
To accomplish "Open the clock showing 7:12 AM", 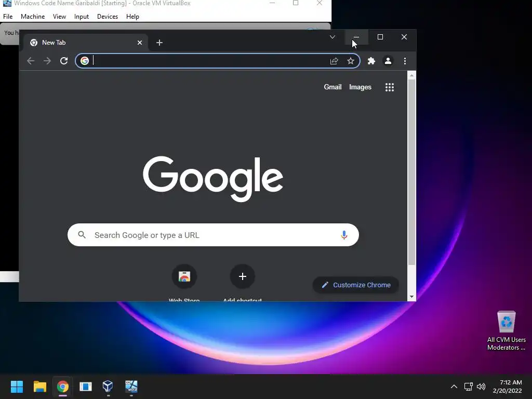I will tap(507, 387).
